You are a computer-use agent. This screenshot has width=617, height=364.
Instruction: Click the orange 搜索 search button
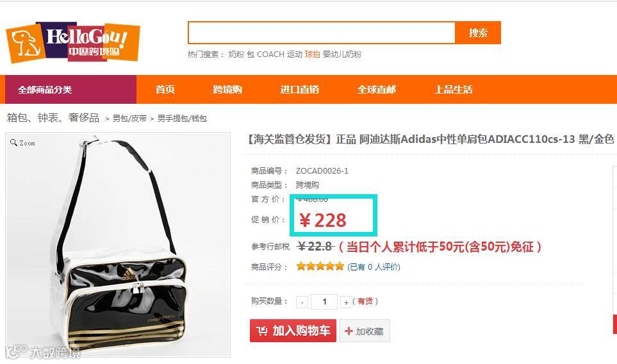pos(478,33)
